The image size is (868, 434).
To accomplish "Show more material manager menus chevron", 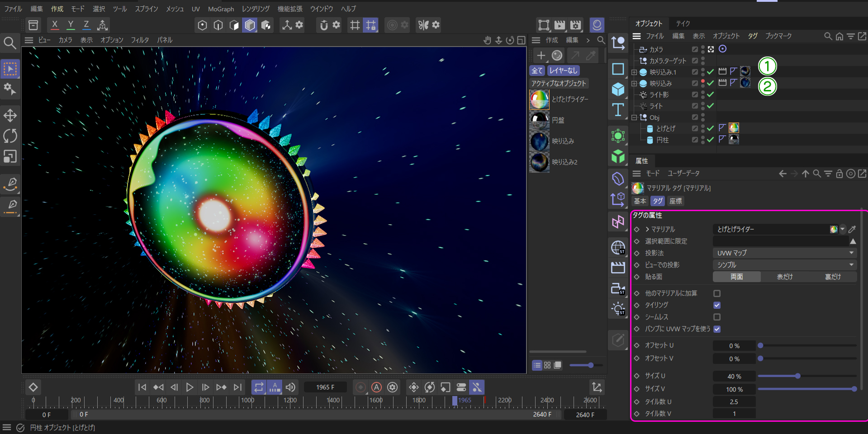I will coord(588,40).
